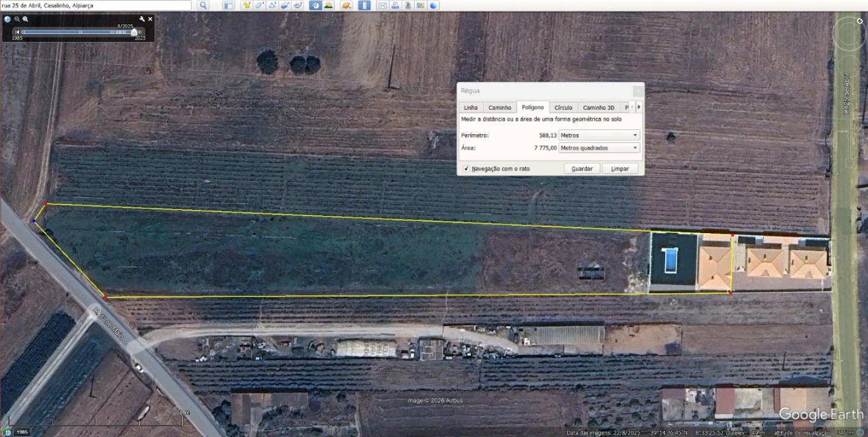Image resolution: width=868 pixels, height=437 pixels.
Task: Toggle the Navegação com o rato checkbox
Action: [466, 169]
